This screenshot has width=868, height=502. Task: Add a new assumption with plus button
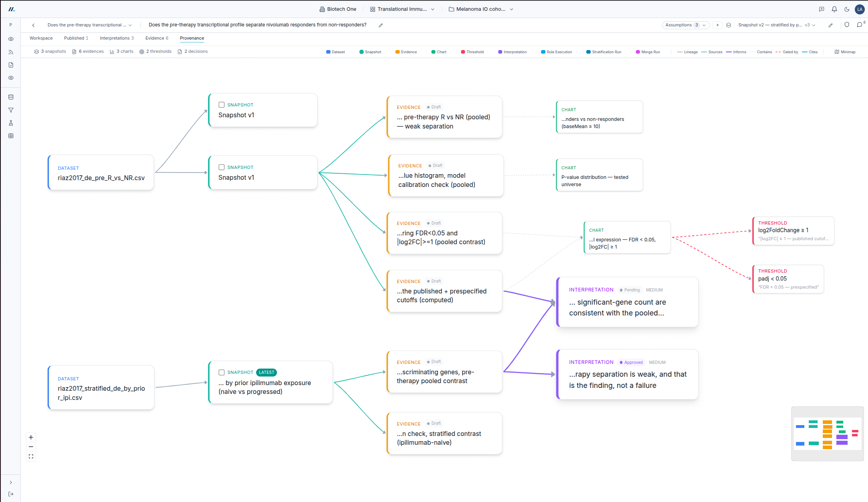pyautogui.click(x=718, y=25)
